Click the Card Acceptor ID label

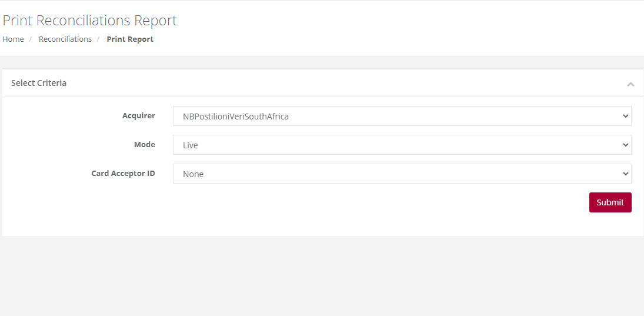point(124,174)
